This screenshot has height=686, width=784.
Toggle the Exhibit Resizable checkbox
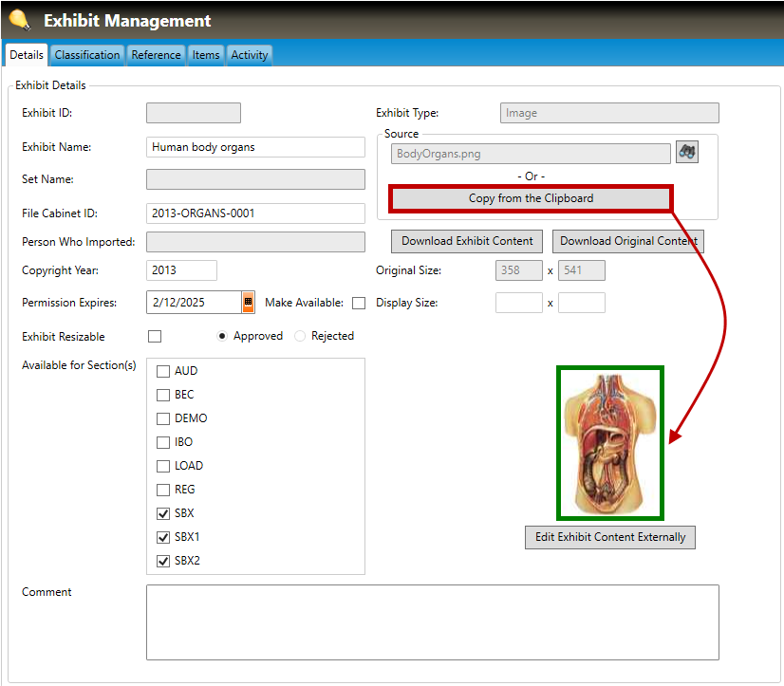155,337
